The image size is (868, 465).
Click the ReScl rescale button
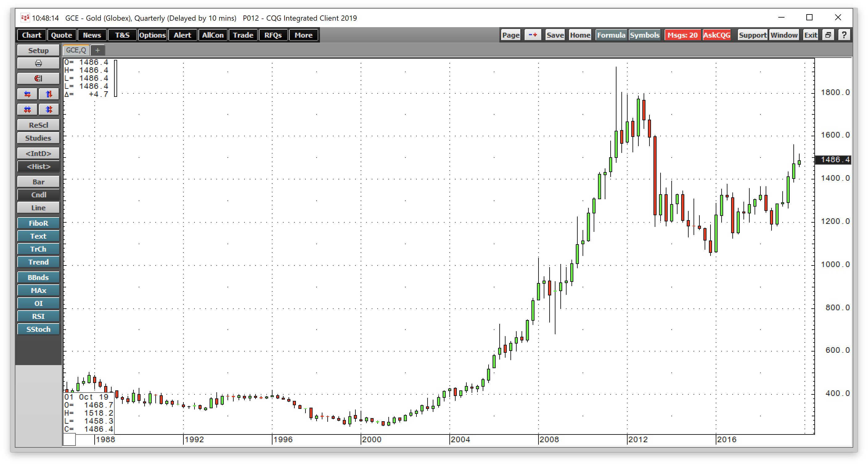(x=39, y=125)
